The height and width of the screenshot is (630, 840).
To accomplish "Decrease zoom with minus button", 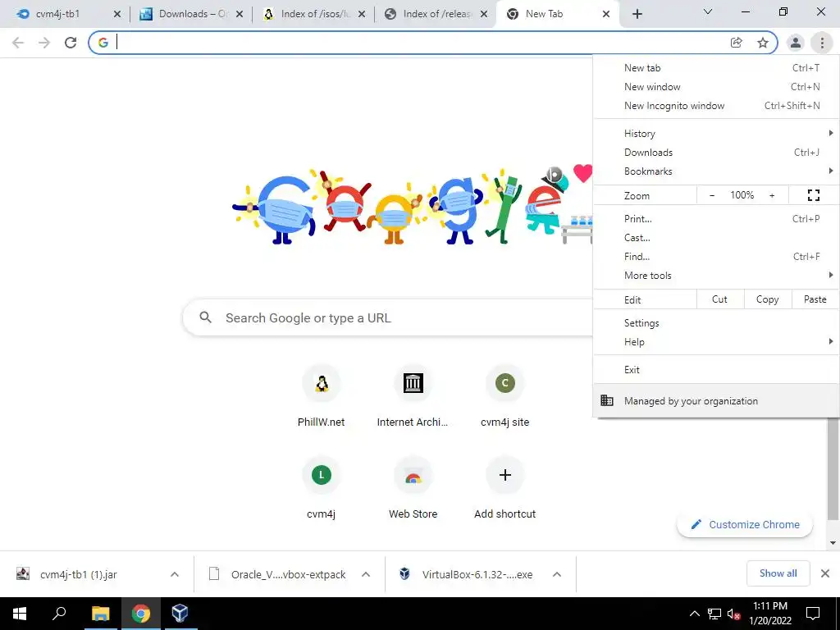I will pyautogui.click(x=712, y=195).
